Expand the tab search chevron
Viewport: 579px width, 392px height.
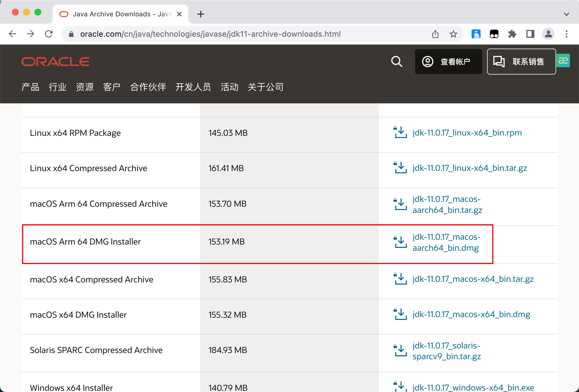click(x=567, y=14)
